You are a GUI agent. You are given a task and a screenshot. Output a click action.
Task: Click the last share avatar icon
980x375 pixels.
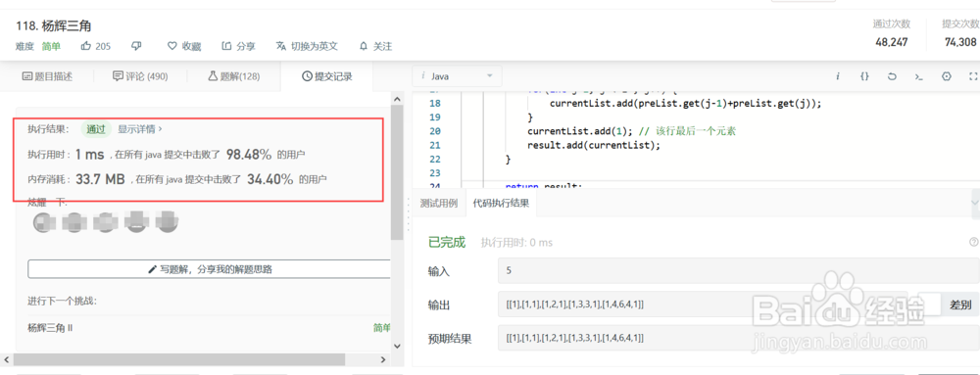(168, 221)
